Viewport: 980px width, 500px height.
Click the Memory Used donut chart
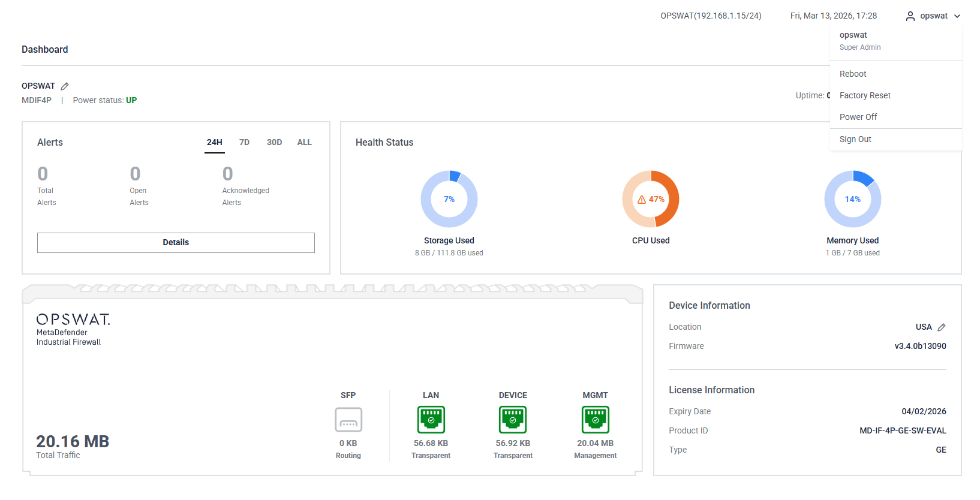tap(852, 199)
